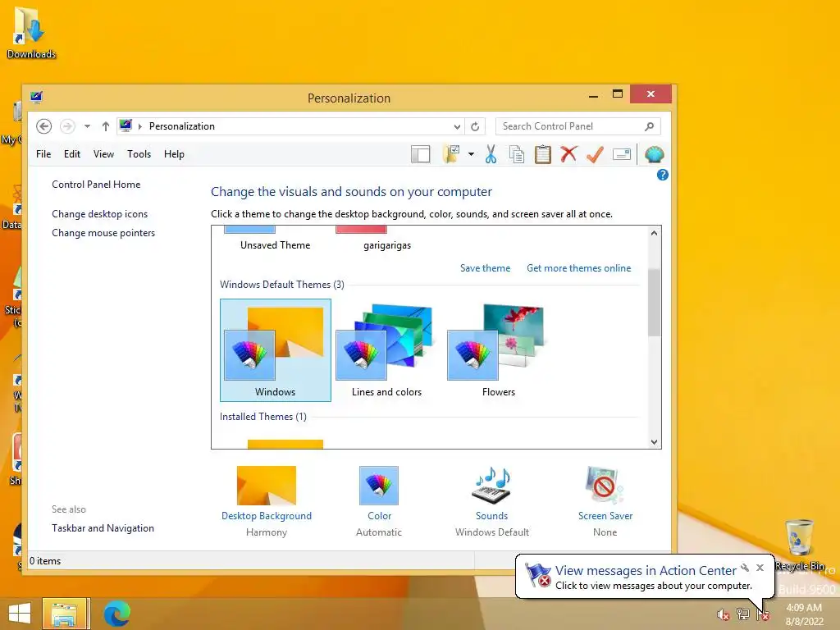Select the Recycle Bin desktop icon
This screenshot has width=840, height=630.
(x=799, y=545)
